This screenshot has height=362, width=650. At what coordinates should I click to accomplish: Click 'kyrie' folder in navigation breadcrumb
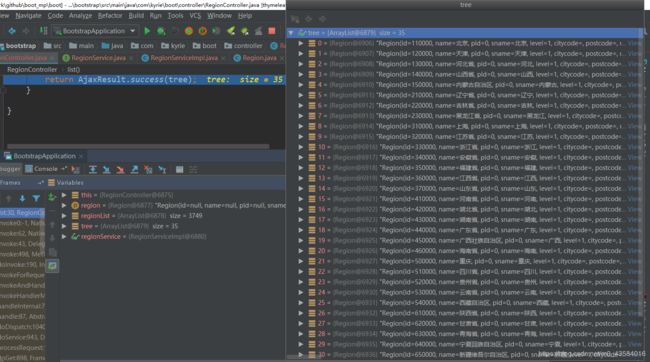coord(173,46)
